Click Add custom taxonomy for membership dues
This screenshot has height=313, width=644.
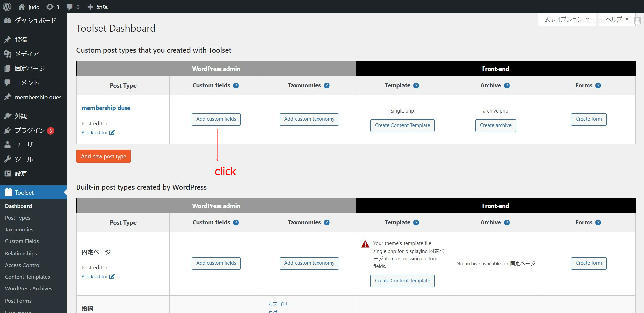click(309, 119)
